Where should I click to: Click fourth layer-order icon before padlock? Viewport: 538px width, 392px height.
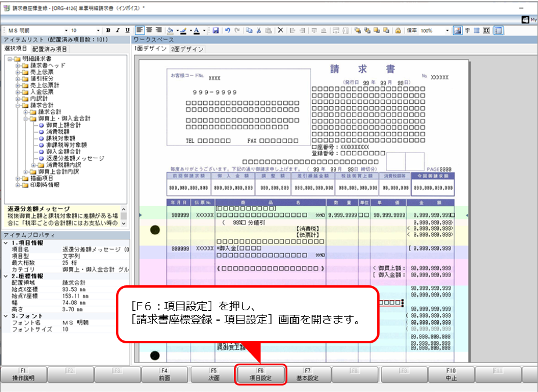[387, 31]
